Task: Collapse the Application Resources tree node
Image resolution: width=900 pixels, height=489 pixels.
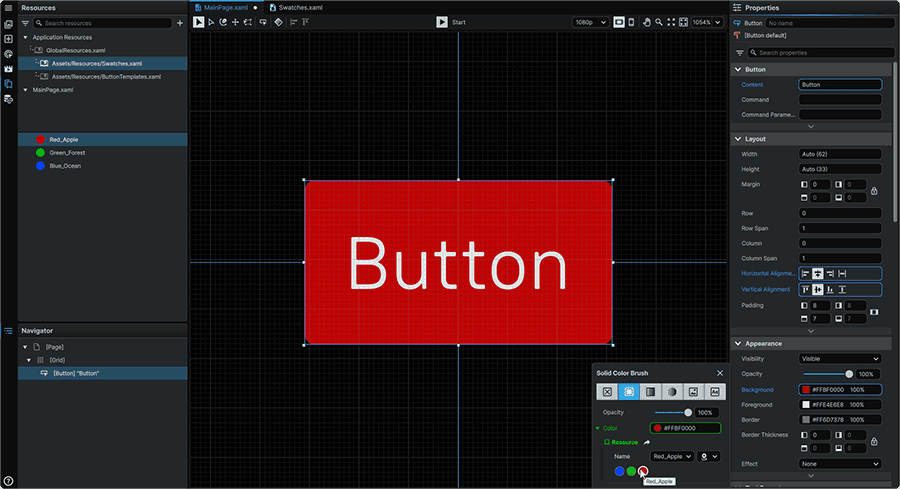Action: 25,37
